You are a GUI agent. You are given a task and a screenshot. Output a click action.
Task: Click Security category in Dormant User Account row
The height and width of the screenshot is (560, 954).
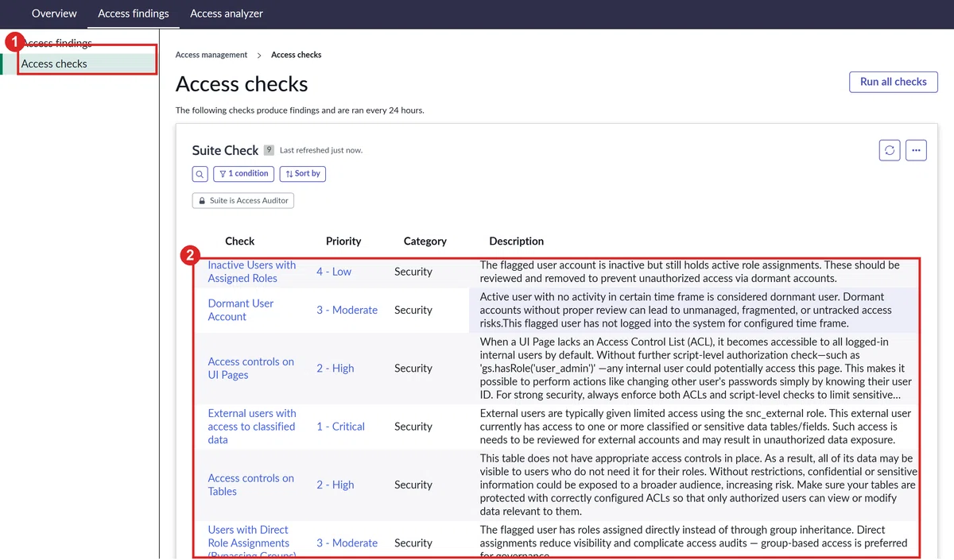413,310
